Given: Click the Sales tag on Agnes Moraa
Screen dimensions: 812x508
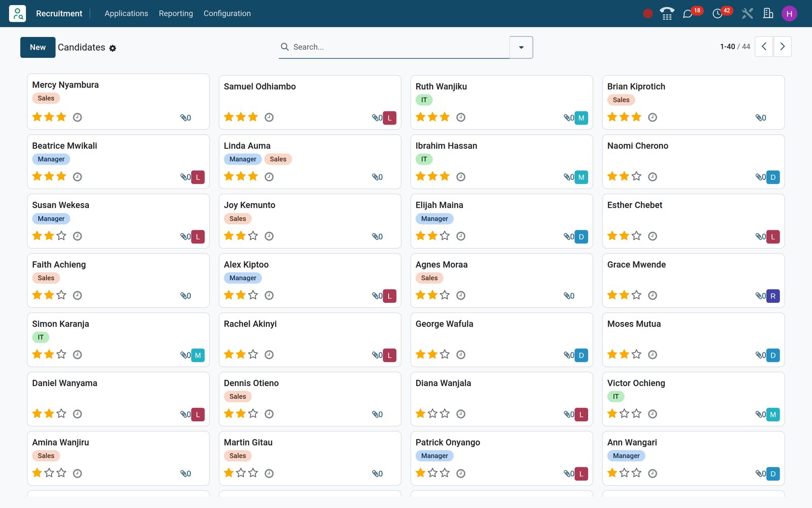Looking at the screenshot, I should [429, 278].
